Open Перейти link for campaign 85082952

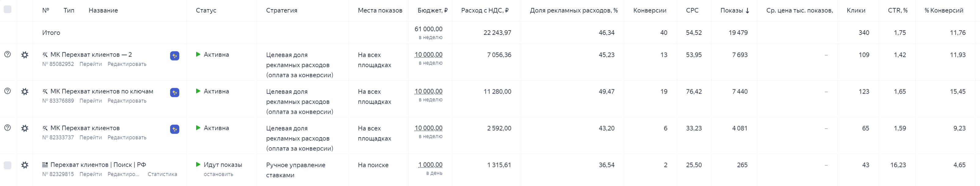click(x=91, y=64)
